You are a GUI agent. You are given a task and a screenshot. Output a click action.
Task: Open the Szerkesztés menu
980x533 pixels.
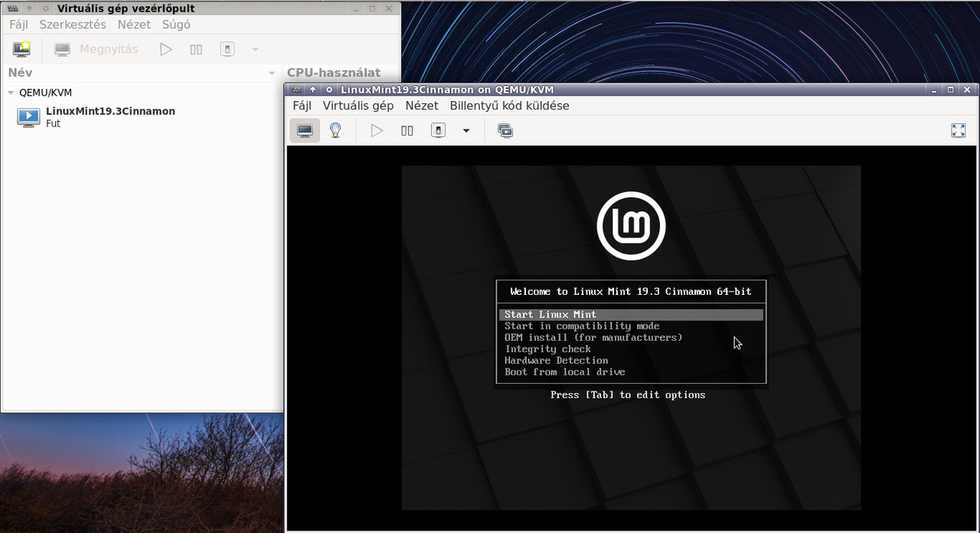tap(73, 25)
